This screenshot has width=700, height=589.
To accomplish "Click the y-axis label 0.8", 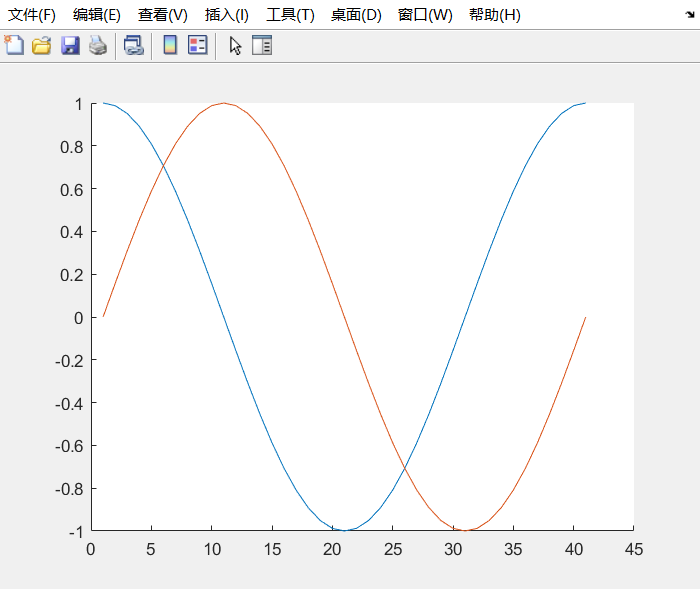I will [x=71, y=147].
